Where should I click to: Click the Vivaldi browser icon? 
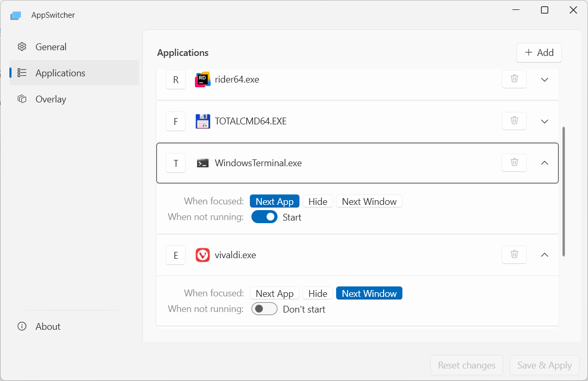[202, 255]
